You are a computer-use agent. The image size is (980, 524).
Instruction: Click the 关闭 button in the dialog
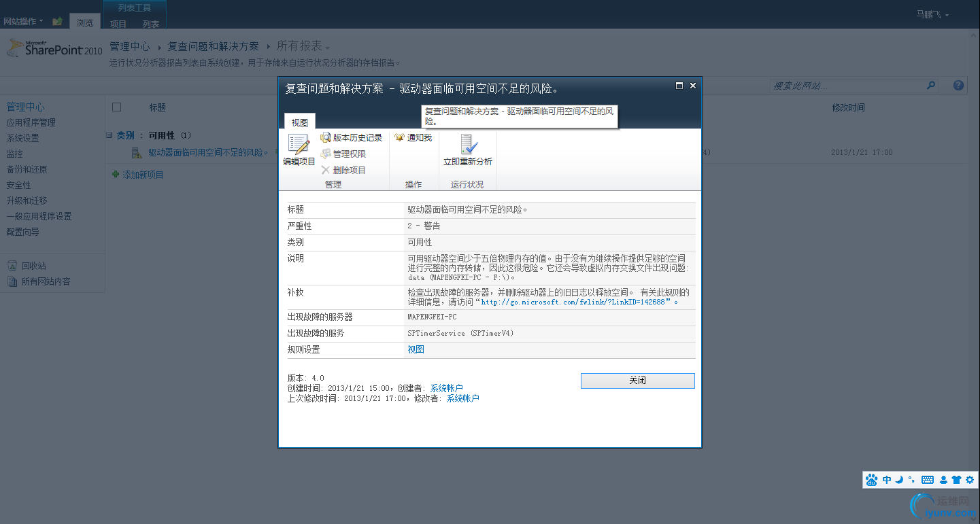[638, 381]
